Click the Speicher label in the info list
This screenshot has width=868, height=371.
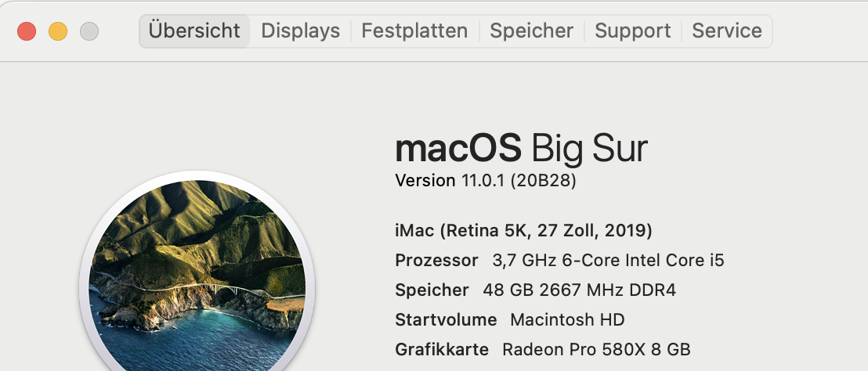(432, 290)
